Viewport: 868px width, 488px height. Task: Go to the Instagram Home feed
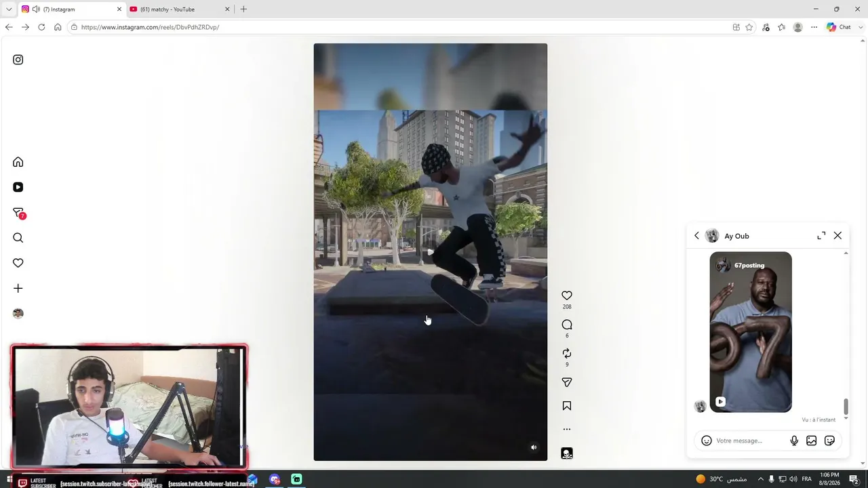(x=18, y=162)
